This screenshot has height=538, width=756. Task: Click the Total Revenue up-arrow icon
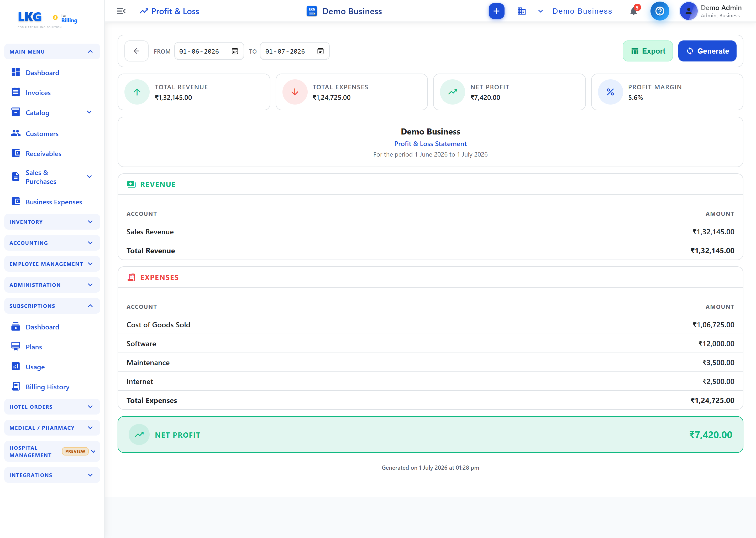(x=137, y=92)
